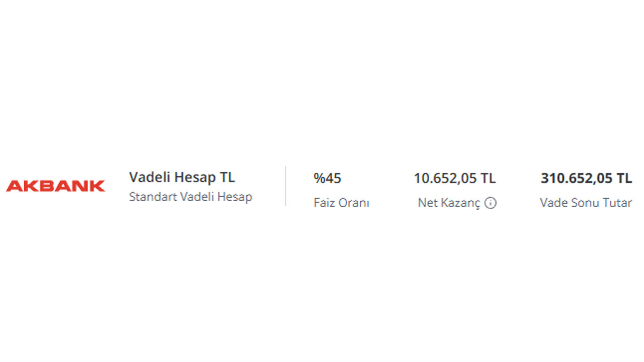The height and width of the screenshot is (362, 644).
Task: Select the Standart Vadeli Hesap subtitle
Action: (190, 197)
